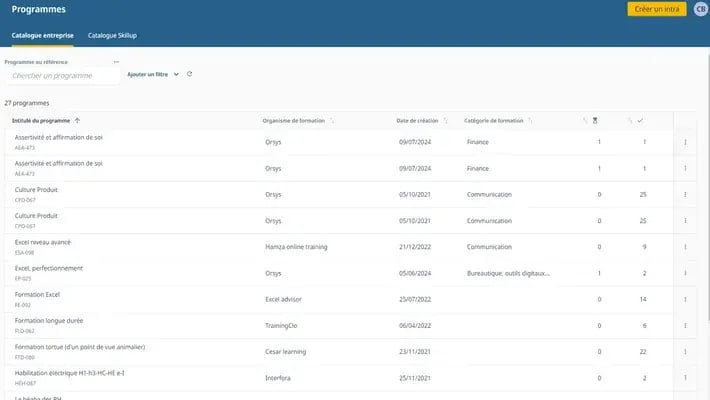710x400 pixels.
Task: Select the date 25/07/2022
Action: pos(415,299)
